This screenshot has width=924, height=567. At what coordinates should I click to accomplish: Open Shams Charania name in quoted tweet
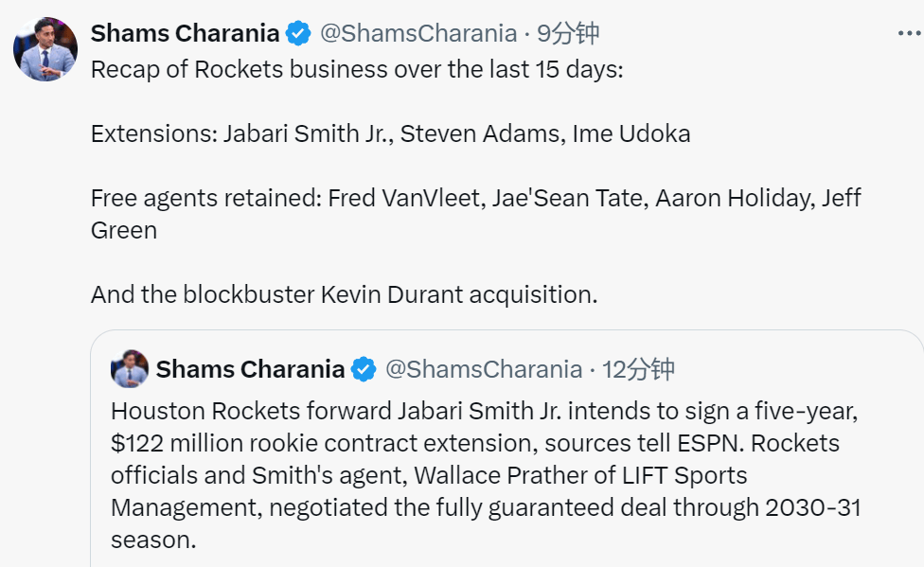pos(251,369)
